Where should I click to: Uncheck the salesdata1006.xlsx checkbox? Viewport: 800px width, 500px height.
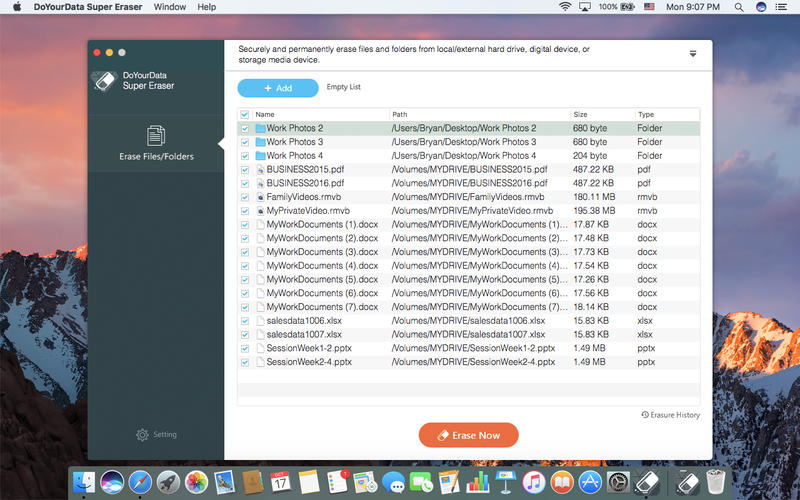[x=245, y=321]
